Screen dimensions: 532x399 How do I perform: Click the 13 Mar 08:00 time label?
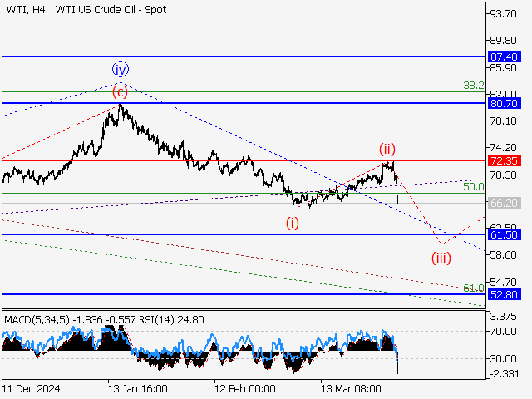pyautogui.click(x=351, y=388)
